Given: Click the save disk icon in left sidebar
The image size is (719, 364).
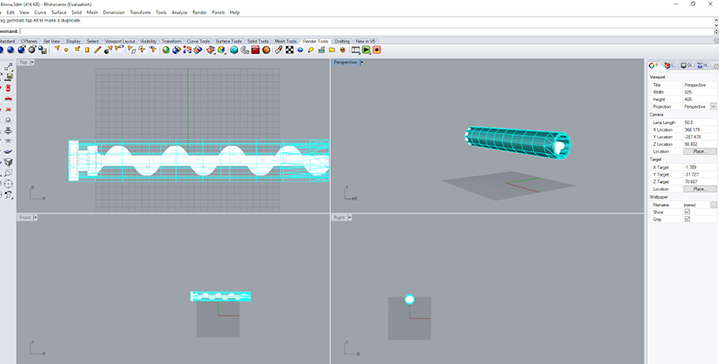Looking at the screenshot, I should [8, 77].
